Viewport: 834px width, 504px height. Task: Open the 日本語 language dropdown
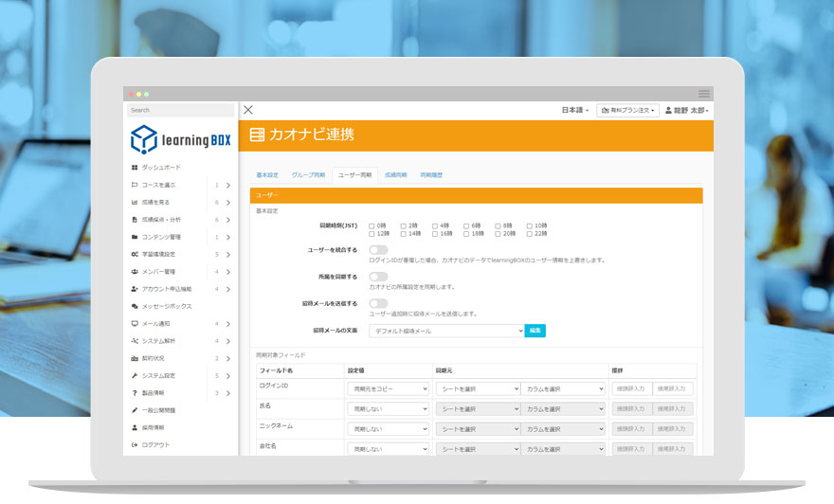click(x=575, y=111)
